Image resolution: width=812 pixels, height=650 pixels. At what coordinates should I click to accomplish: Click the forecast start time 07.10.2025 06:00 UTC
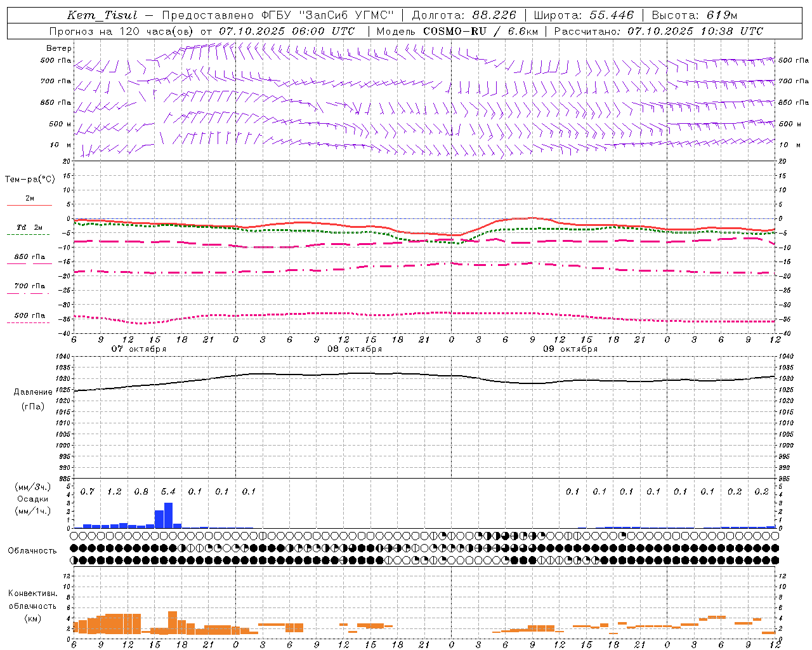(287, 31)
